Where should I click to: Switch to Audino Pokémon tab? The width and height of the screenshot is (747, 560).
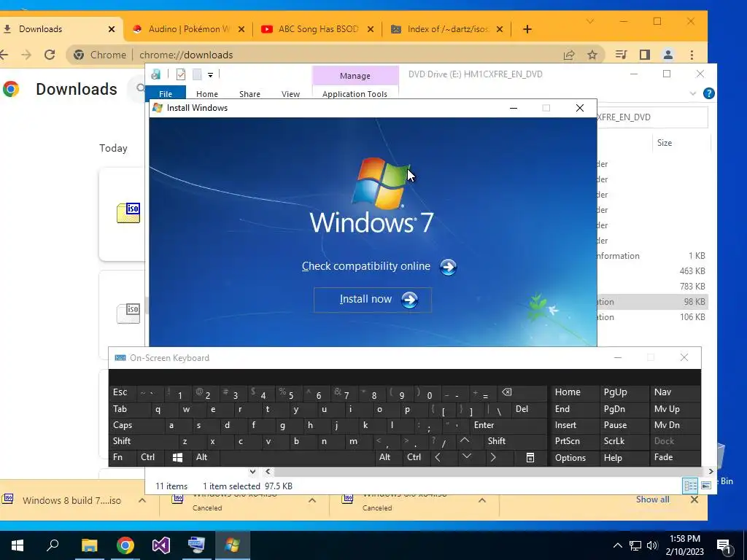pos(188,29)
